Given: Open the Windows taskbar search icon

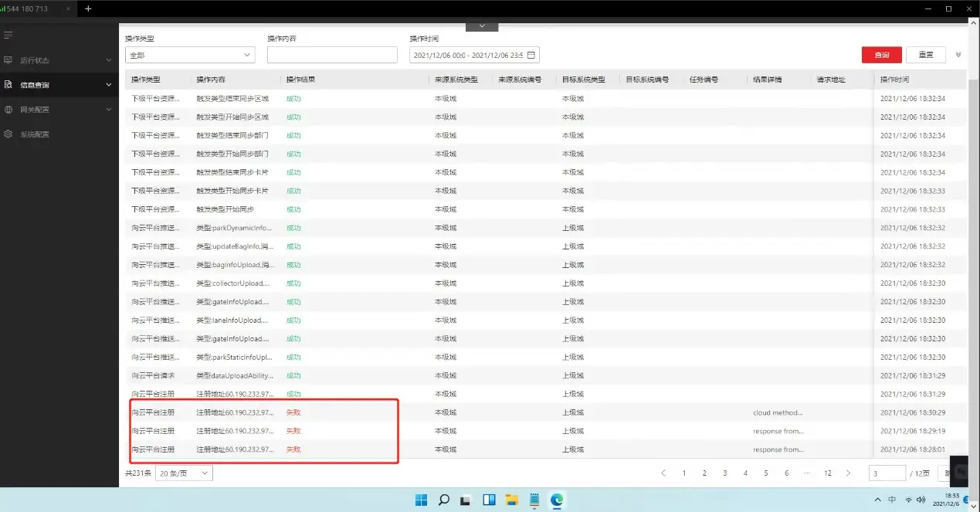Looking at the screenshot, I should coord(444,500).
